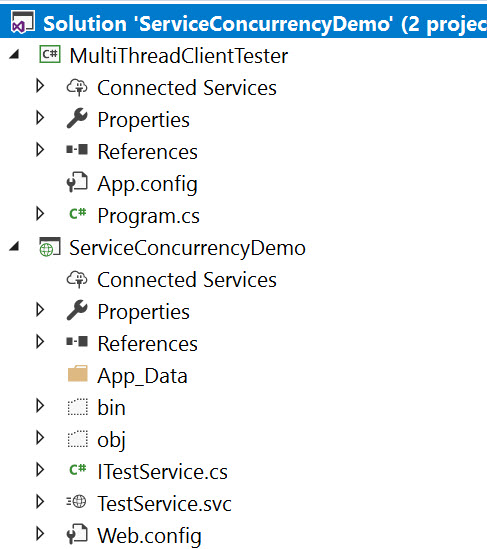487x549 pixels.
Task: Collapse the ServiceConcurrencyDemo project node
Action: point(14,246)
